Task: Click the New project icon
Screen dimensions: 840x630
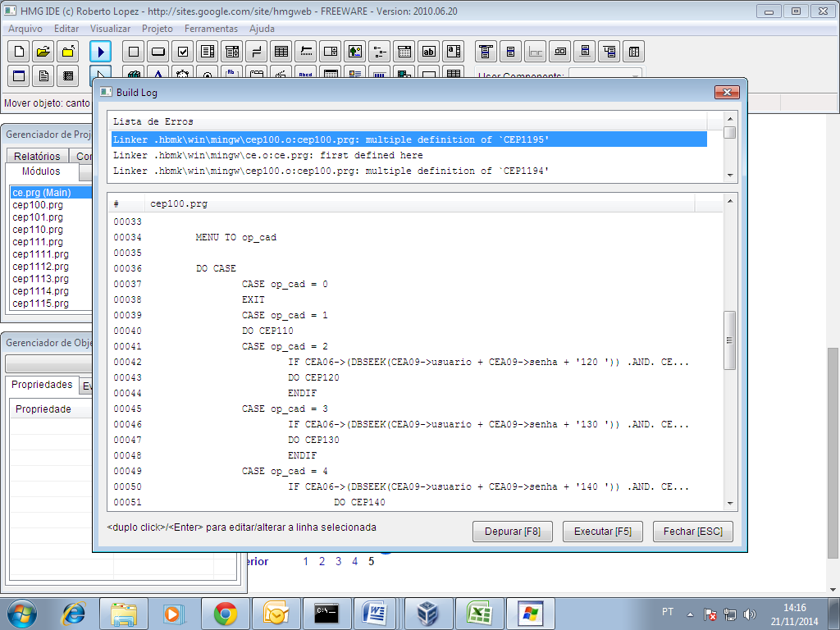Action: [x=19, y=52]
